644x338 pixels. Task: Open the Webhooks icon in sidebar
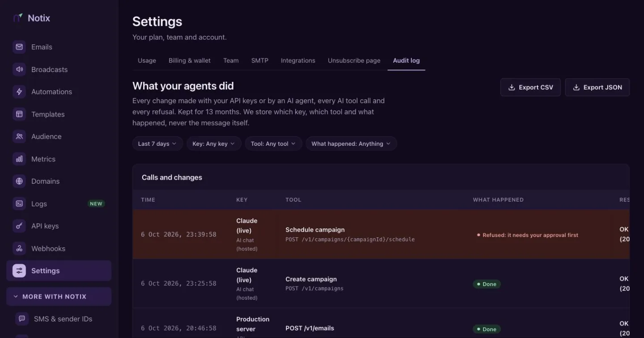[19, 248]
